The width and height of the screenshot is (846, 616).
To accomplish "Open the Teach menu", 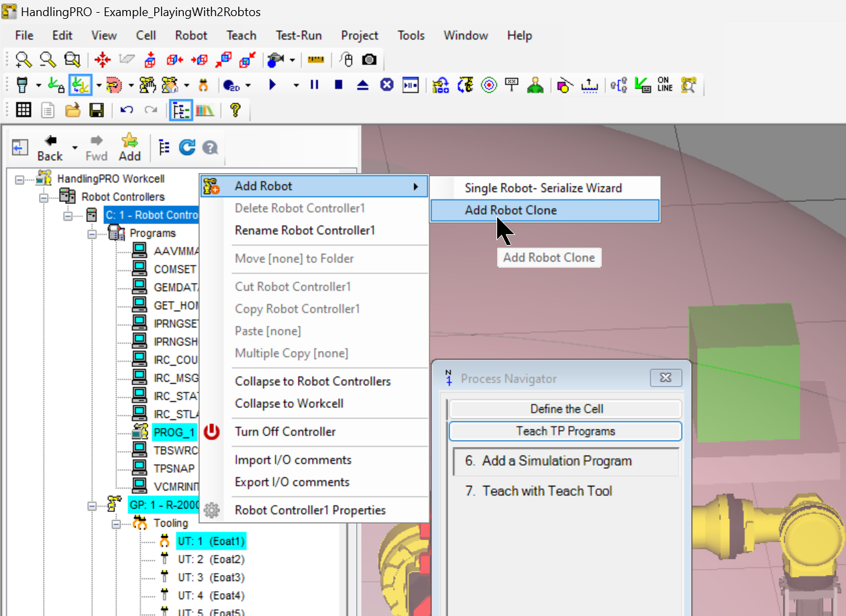I will [x=242, y=36].
